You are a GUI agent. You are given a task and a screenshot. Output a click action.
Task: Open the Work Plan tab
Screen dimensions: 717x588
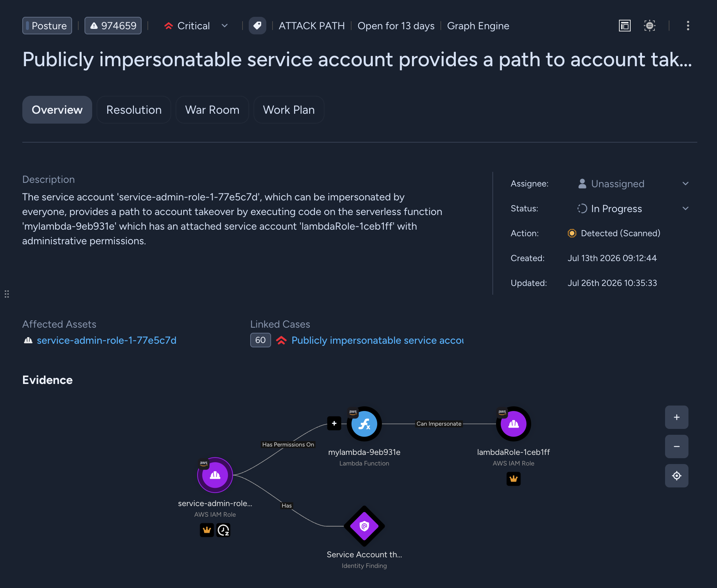[289, 110]
